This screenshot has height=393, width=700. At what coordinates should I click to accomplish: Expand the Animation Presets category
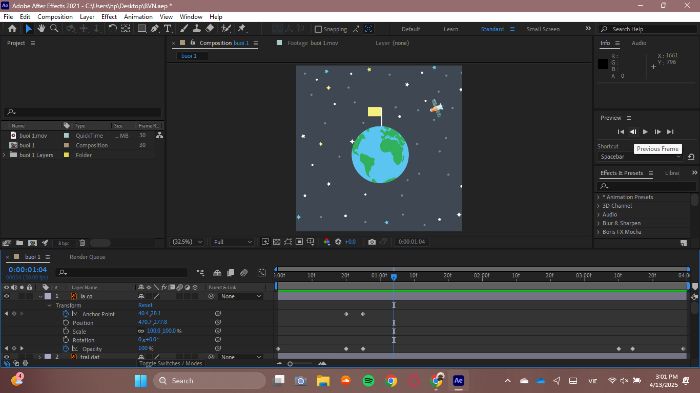(599, 197)
